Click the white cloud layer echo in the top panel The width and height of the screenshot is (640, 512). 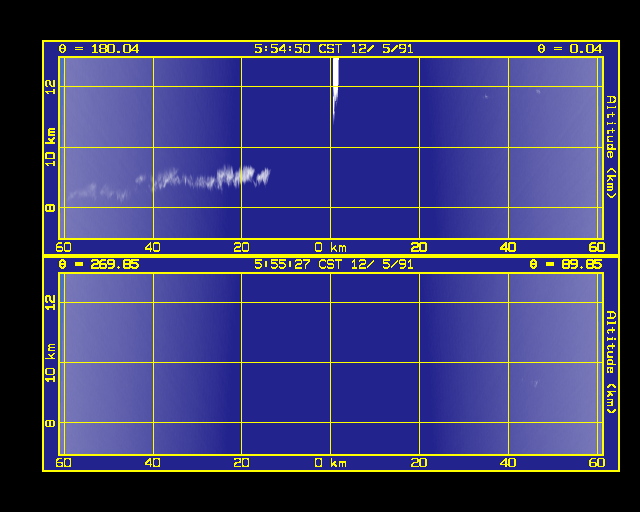[x=169, y=183]
